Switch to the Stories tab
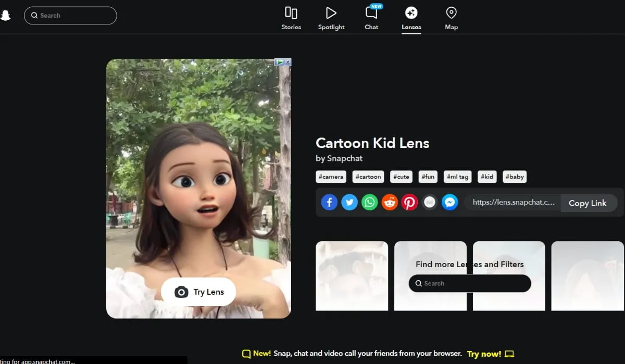625x364 pixels. click(x=291, y=17)
